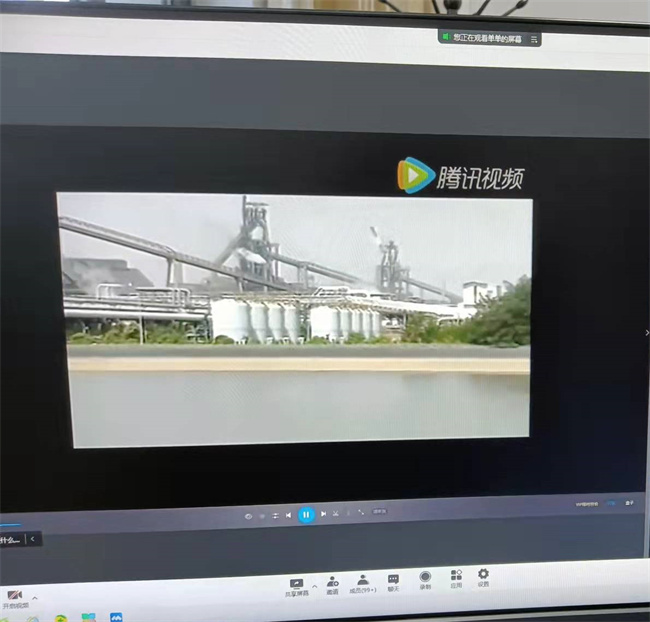Skip to the next video
Viewport: 650px width, 622px height.
point(323,514)
